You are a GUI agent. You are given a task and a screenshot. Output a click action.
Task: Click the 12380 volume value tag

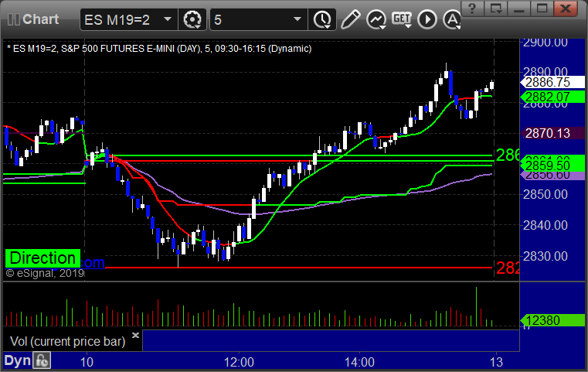pyautogui.click(x=552, y=320)
